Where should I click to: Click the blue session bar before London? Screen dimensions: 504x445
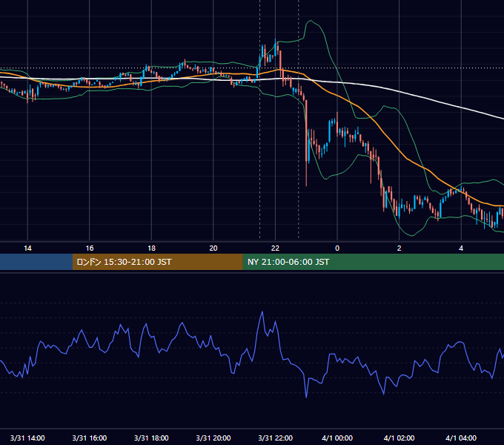pyautogui.click(x=36, y=262)
